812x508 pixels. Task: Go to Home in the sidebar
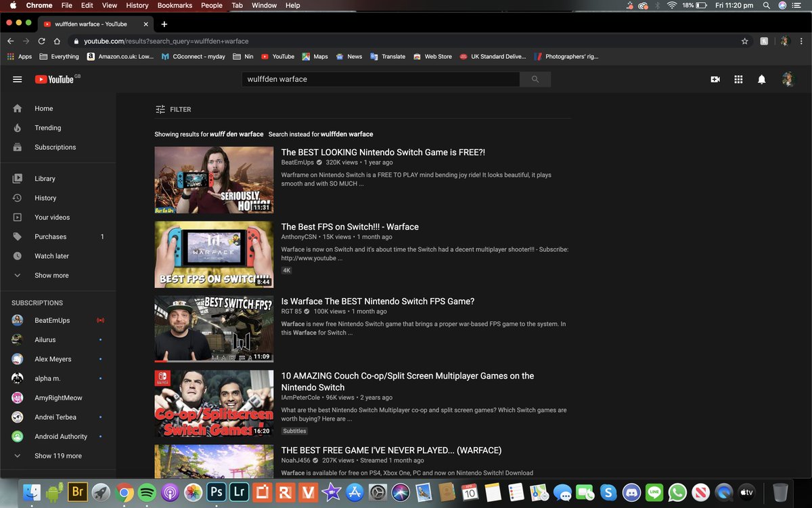point(43,108)
